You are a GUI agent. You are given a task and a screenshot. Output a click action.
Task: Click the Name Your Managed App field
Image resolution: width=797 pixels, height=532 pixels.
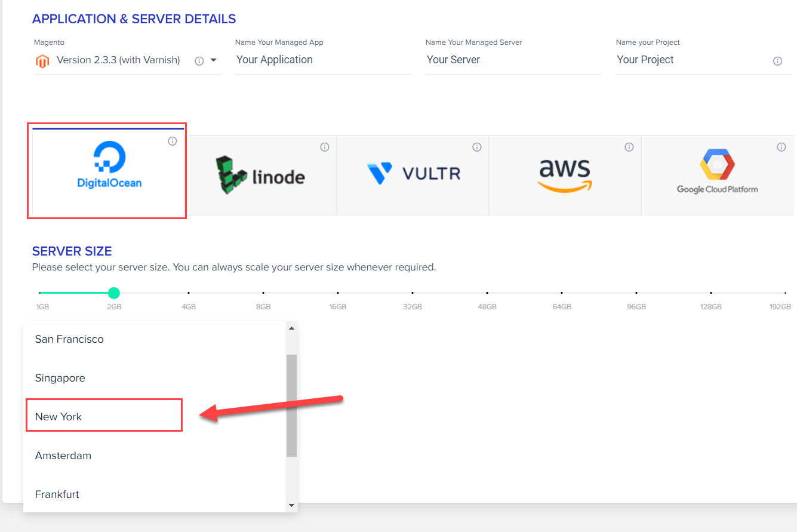pos(323,60)
